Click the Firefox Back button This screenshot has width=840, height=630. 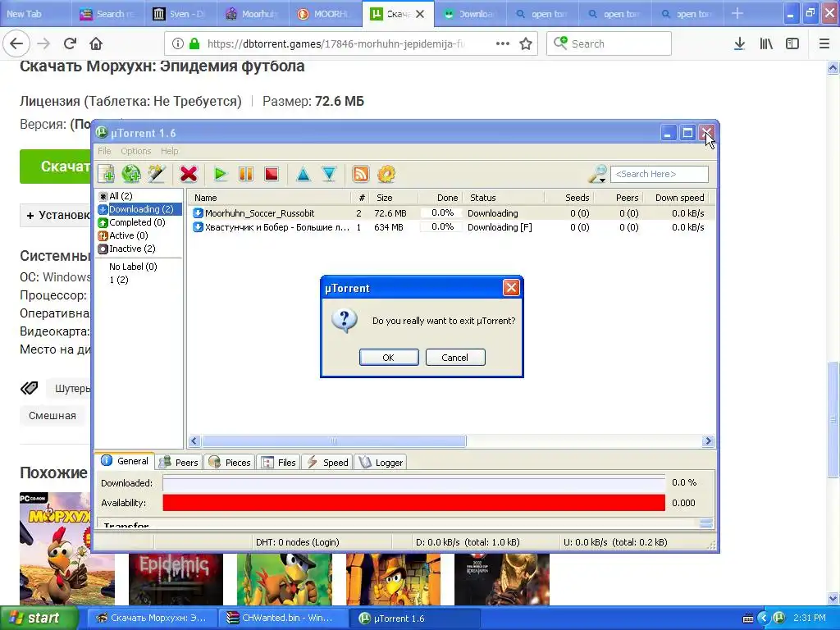(16, 43)
